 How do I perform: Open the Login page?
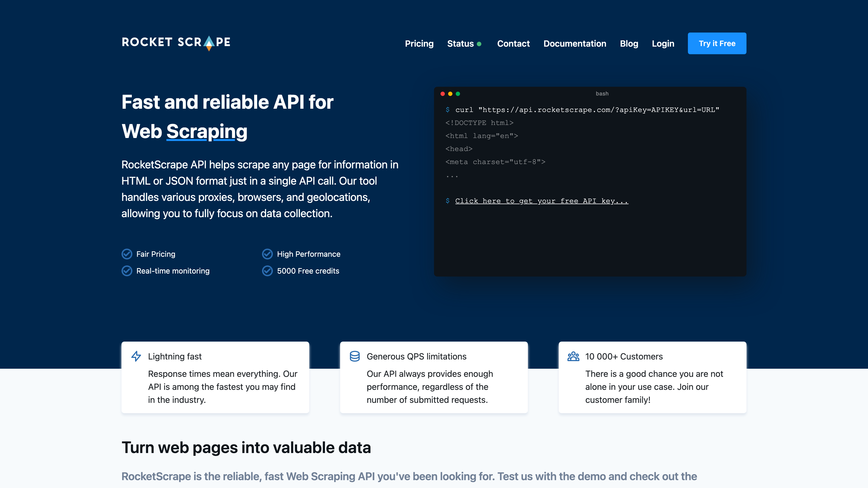pos(663,44)
